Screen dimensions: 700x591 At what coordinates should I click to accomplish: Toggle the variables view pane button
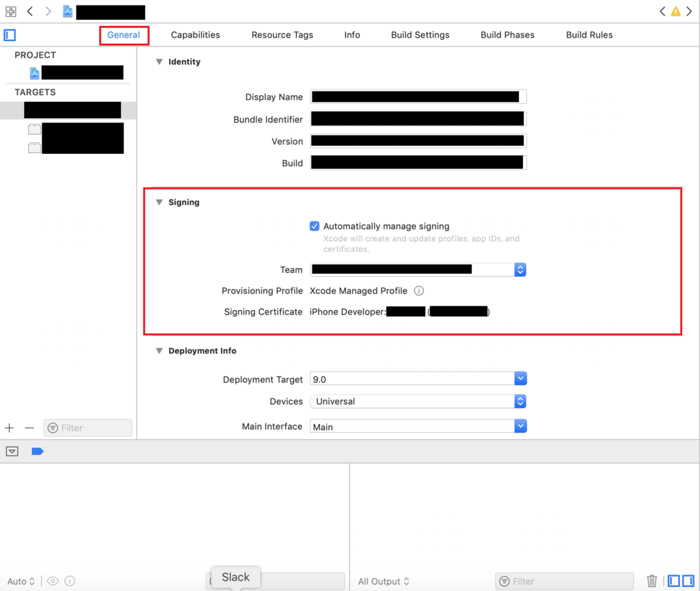[673, 581]
